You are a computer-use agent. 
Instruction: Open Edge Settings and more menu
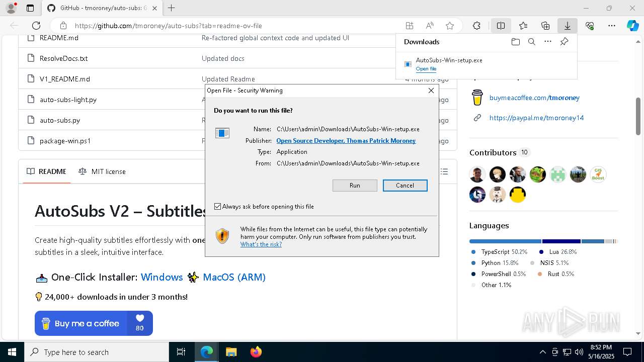(612, 26)
